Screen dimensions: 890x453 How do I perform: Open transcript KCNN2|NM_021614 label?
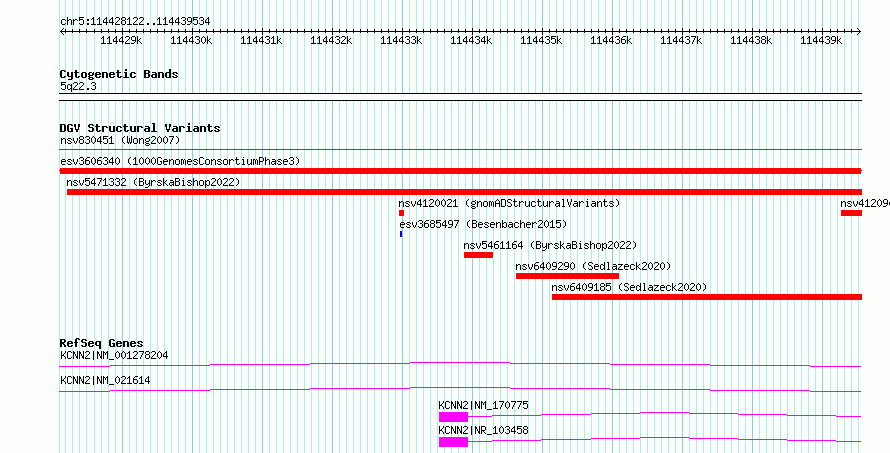point(105,380)
